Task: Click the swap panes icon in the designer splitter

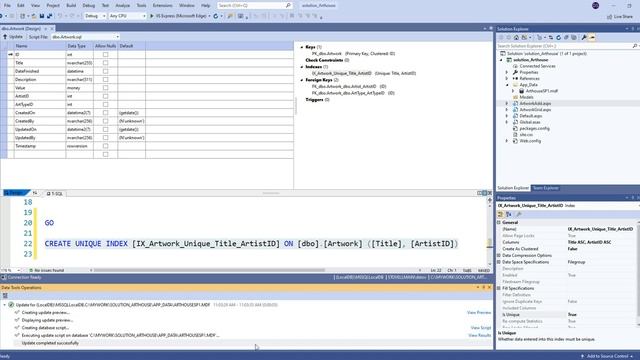Action: pos(35,193)
